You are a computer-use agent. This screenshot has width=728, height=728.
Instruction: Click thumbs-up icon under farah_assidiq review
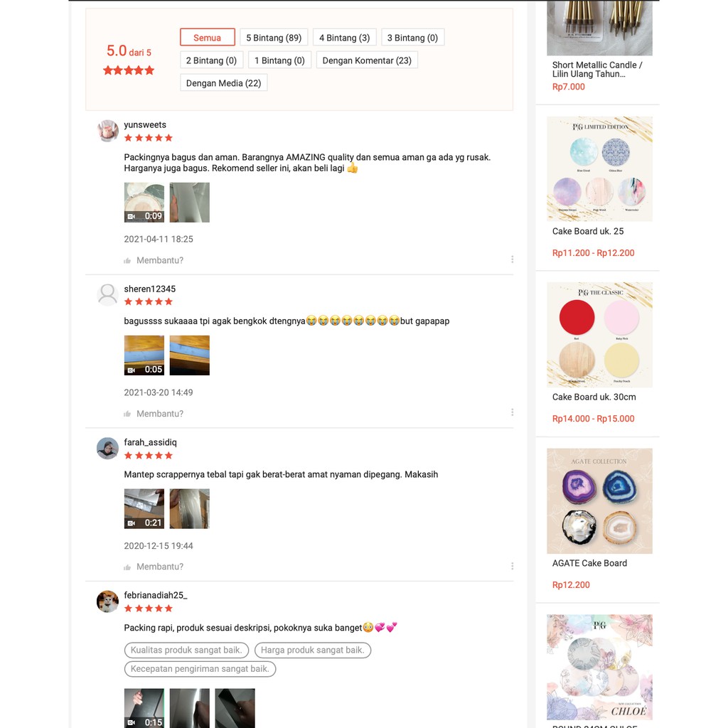coord(127,567)
